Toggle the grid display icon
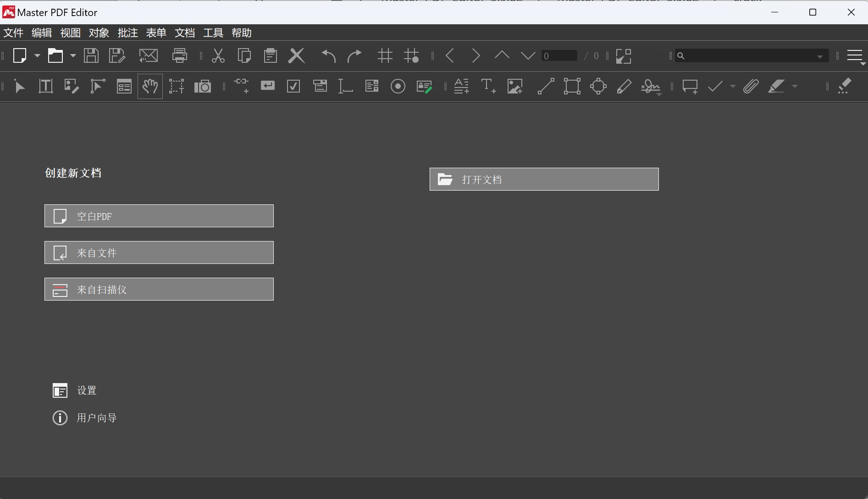 pyautogui.click(x=385, y=55)
